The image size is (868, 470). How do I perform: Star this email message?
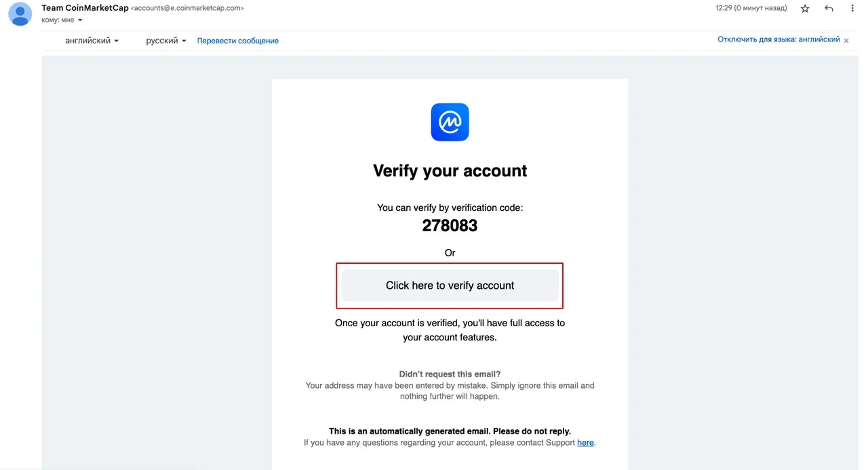[805, 9]
